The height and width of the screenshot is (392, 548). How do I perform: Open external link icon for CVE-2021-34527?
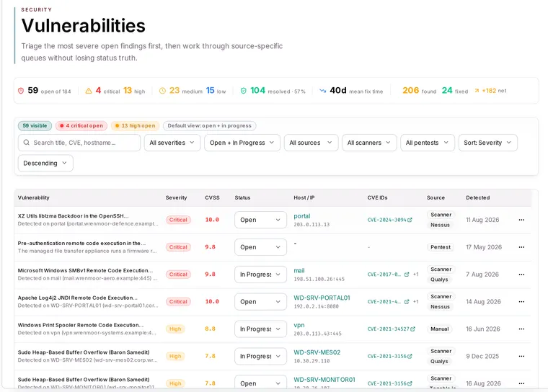coord(412,329)
